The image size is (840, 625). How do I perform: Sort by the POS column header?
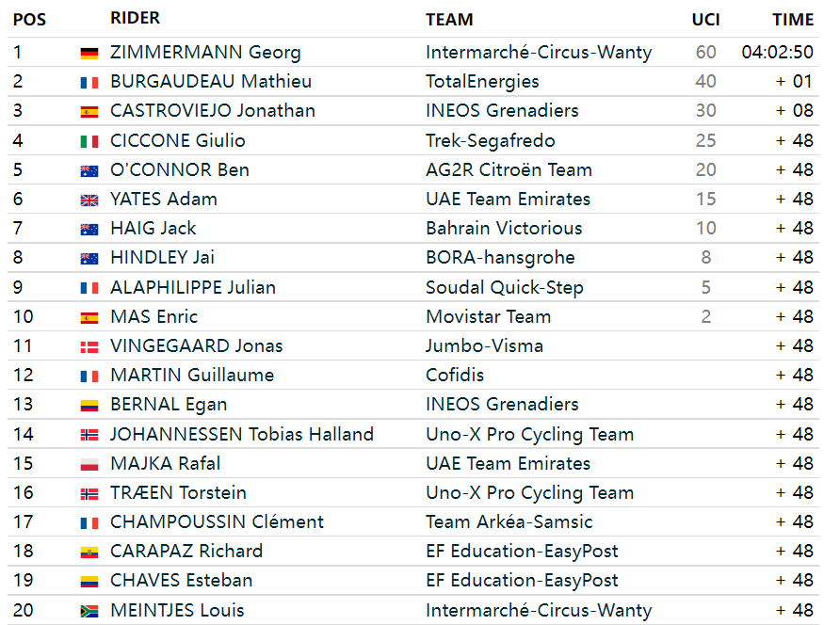click(x=29, y=20)
